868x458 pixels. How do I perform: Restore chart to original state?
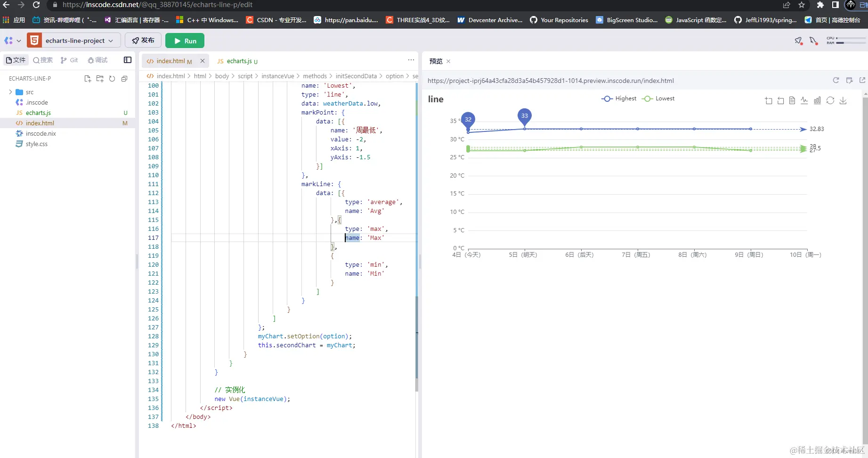[830, 100]
